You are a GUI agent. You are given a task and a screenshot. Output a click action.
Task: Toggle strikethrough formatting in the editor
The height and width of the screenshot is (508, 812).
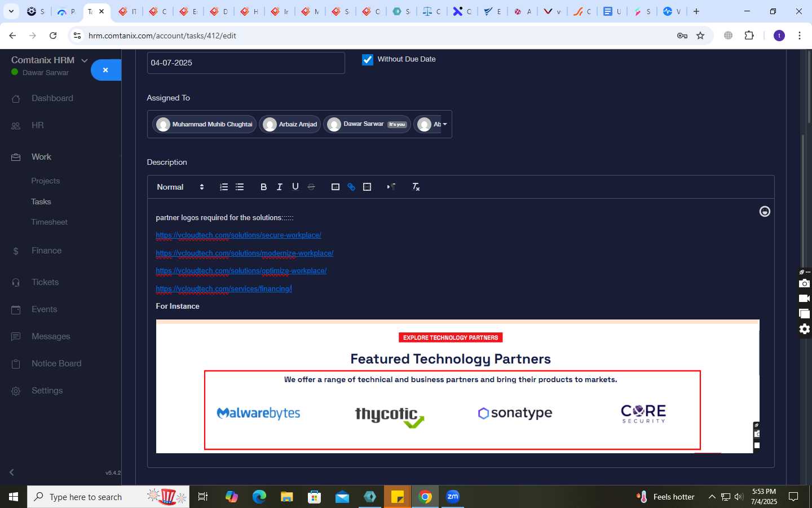click(x=311, y=187)
